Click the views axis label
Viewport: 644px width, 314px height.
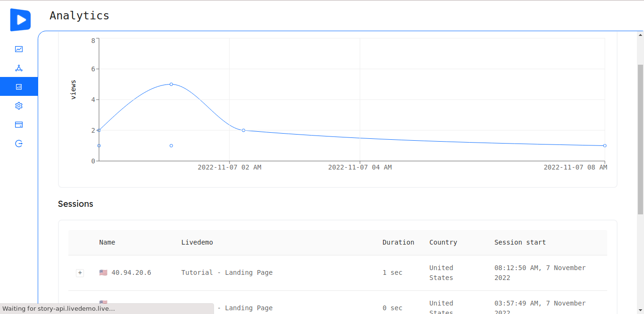pos(73,90)
